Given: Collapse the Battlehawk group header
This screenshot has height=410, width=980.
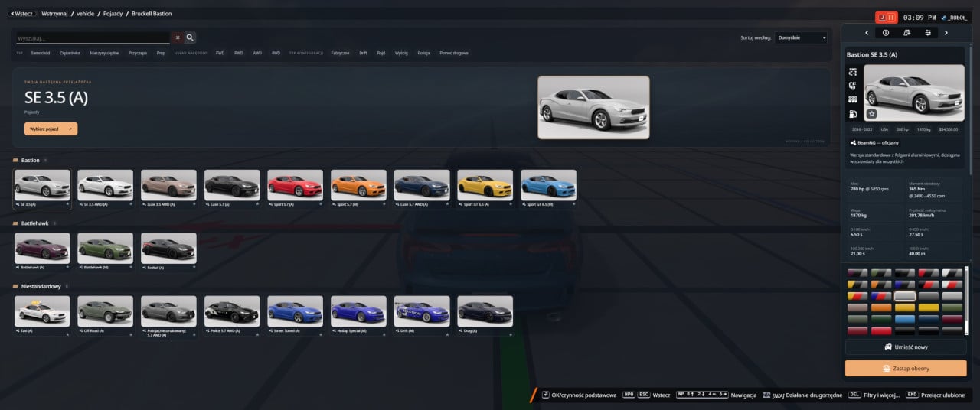Looking at the screenshot, I should [34, 223].
